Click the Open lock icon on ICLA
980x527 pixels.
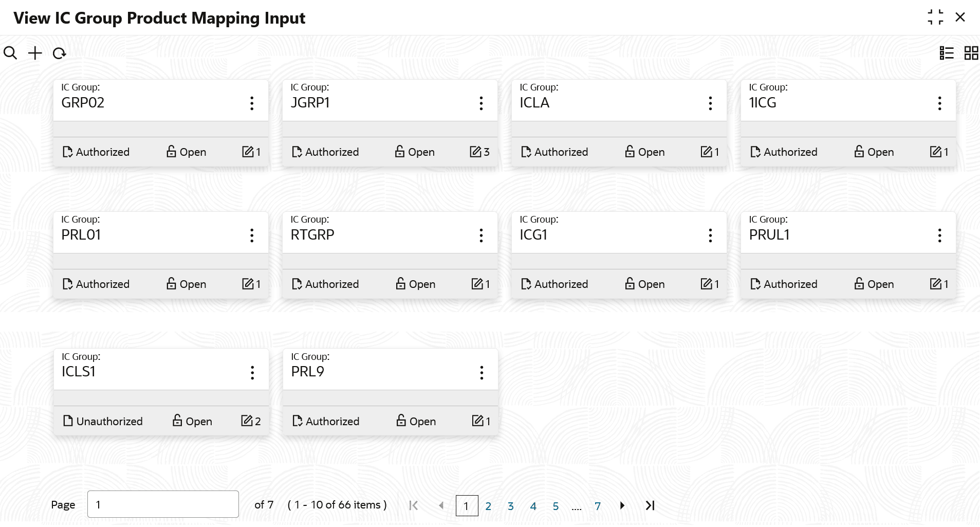click(x=630, y=152)
